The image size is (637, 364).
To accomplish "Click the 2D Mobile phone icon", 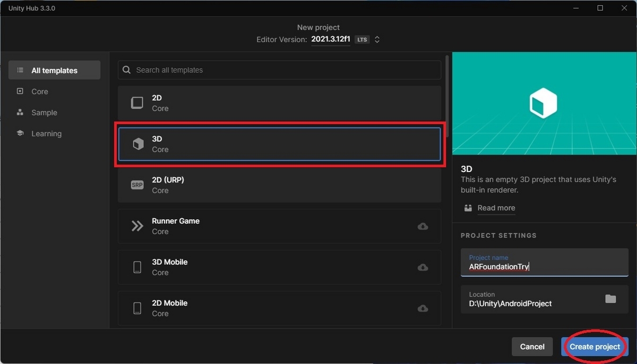I will (x=137, y=308).
